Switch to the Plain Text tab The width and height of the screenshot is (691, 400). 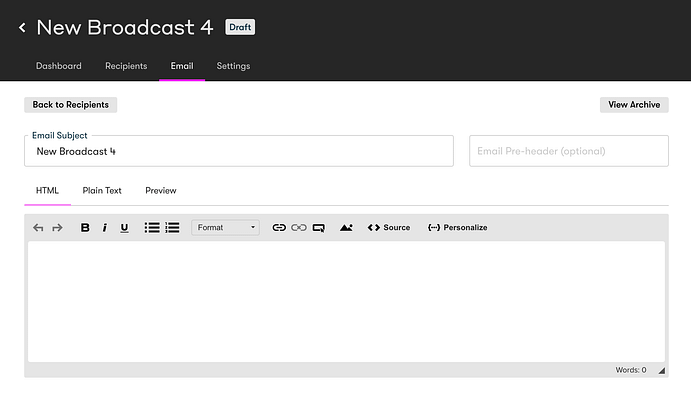(x=102, y=190)
